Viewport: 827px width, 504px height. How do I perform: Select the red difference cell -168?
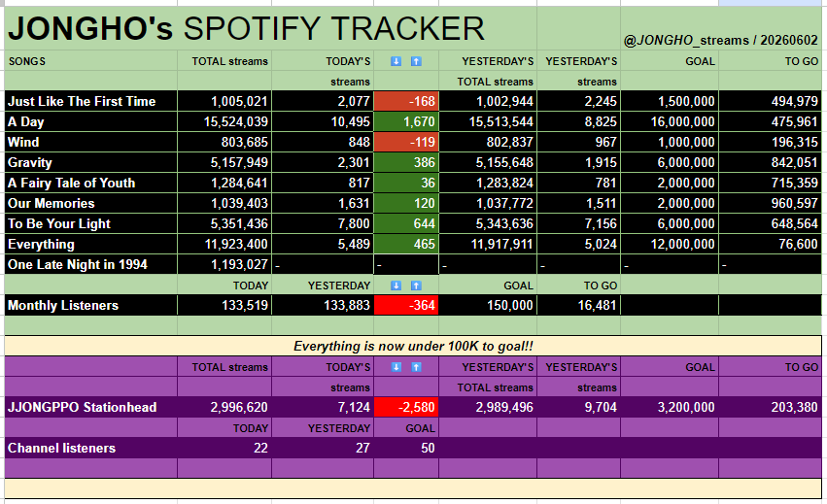point(406,101)
